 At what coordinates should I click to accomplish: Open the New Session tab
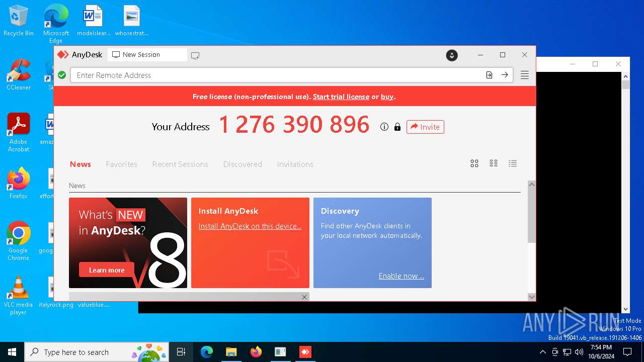[147, 55]
